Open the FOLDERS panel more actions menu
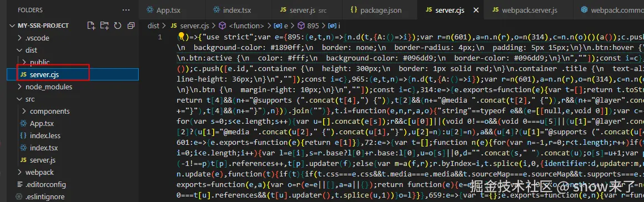The height and width of the screenshot is (202, 644). [126, 10]
